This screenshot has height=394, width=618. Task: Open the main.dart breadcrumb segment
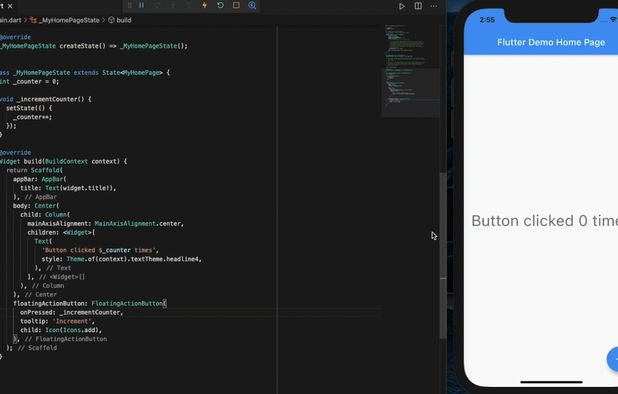[x=11, y=20]
